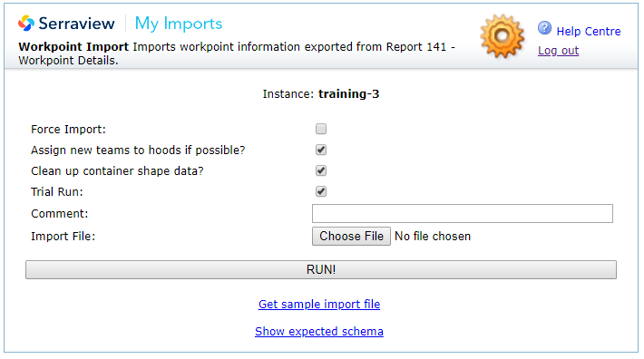Screen dimensions: 644x359
Task: Disable Clean up container shape data
Action: point(321,170)
